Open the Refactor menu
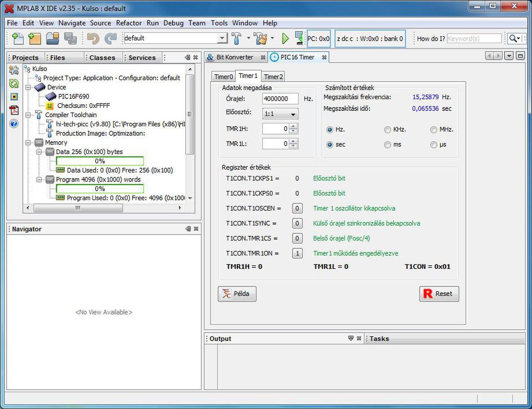Screen dimensions: 532x409 tap(129, 23)
